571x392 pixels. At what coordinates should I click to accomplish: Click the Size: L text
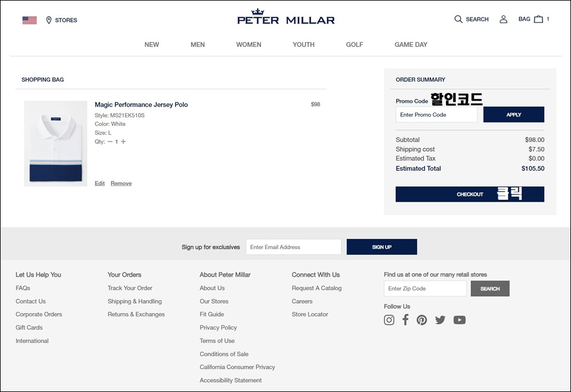103,133
